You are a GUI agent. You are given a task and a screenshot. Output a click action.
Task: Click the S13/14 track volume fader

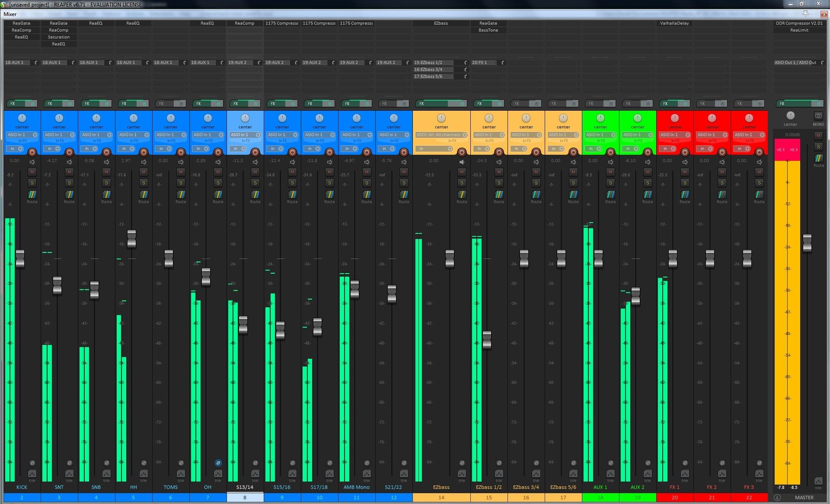243,325
